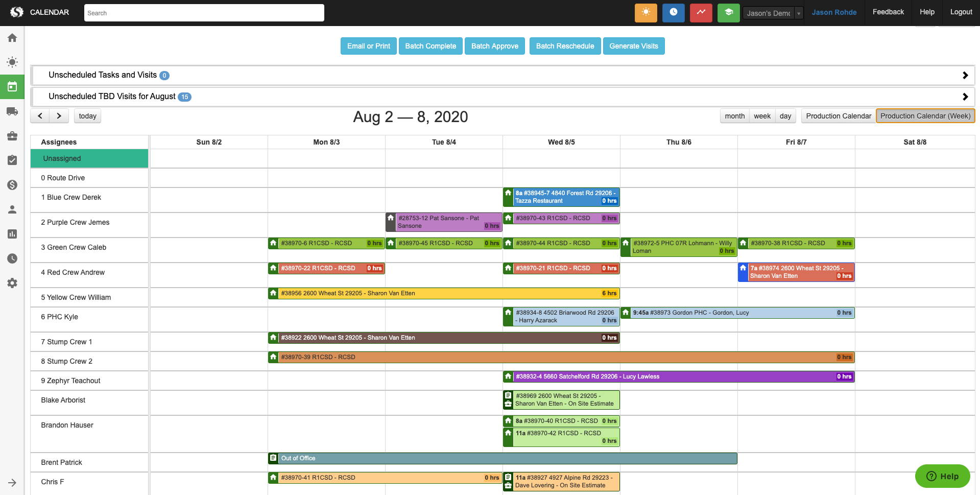Click inside the Search field
This screenshot has height=495, width=980.
point(204,13)
